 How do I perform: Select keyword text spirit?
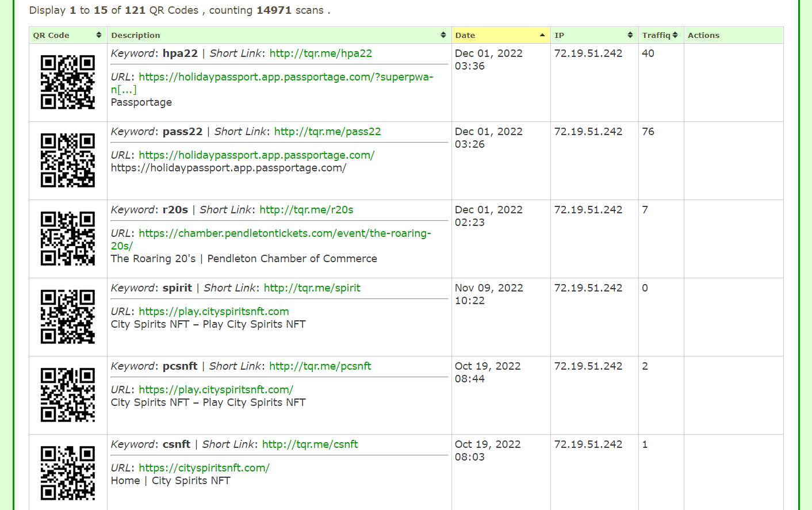click(177, 288)
